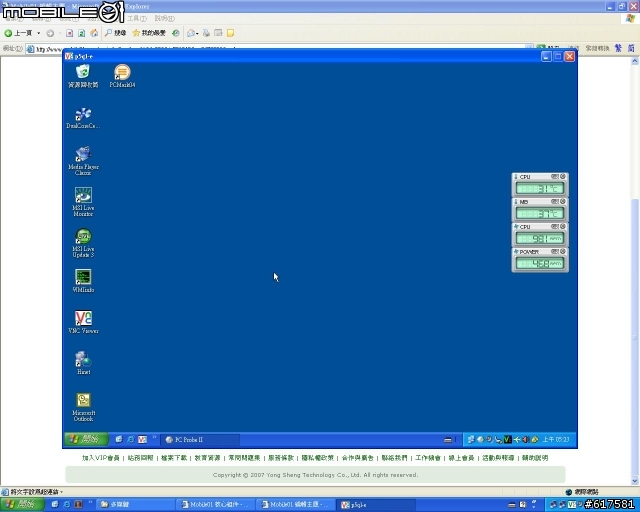Image resolution: width=640 pixels, height=512 pixels.
Task: Switch to the p5ql-e VNC taskbar button
Action: 378,505
